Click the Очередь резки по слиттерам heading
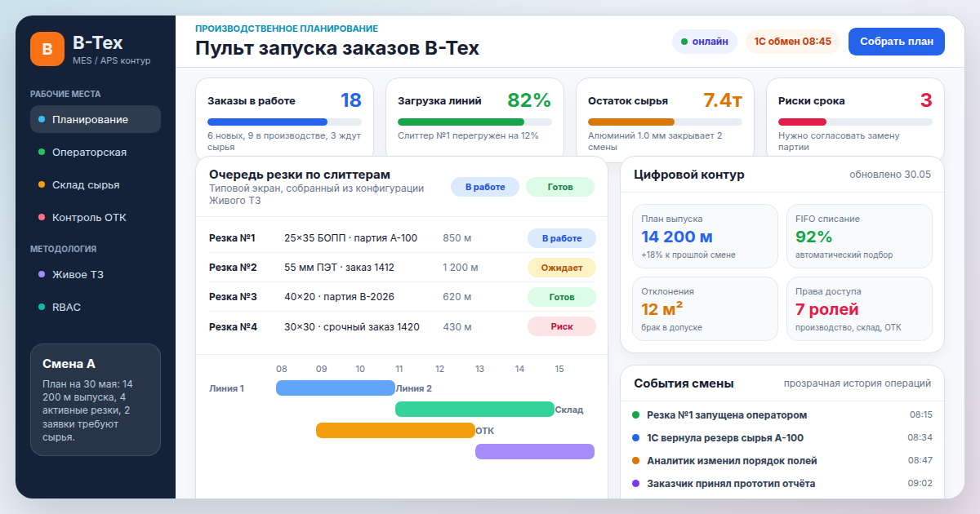980x514 pixels. (x=300, y=175)
